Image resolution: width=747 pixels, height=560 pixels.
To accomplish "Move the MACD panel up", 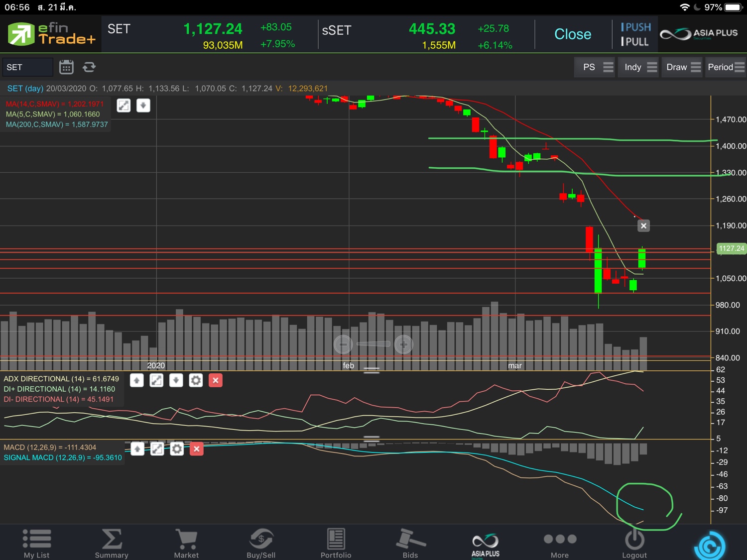I will point(137,449).
